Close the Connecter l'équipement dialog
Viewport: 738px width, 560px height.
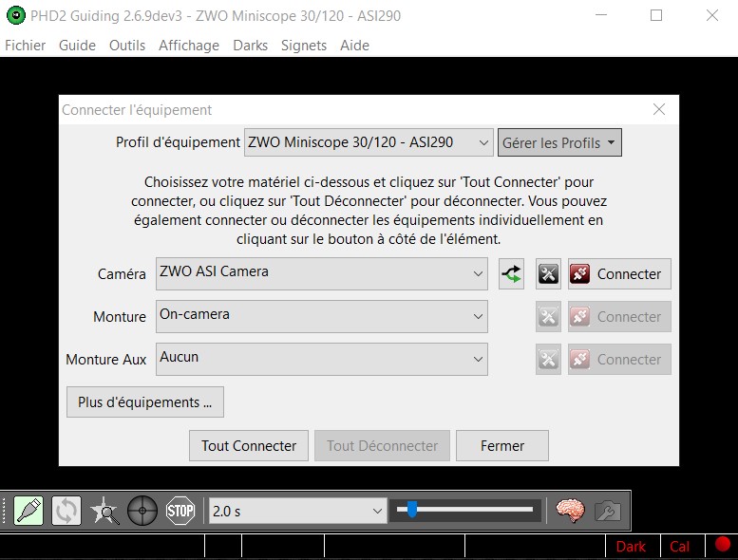(x=659, y=109)
